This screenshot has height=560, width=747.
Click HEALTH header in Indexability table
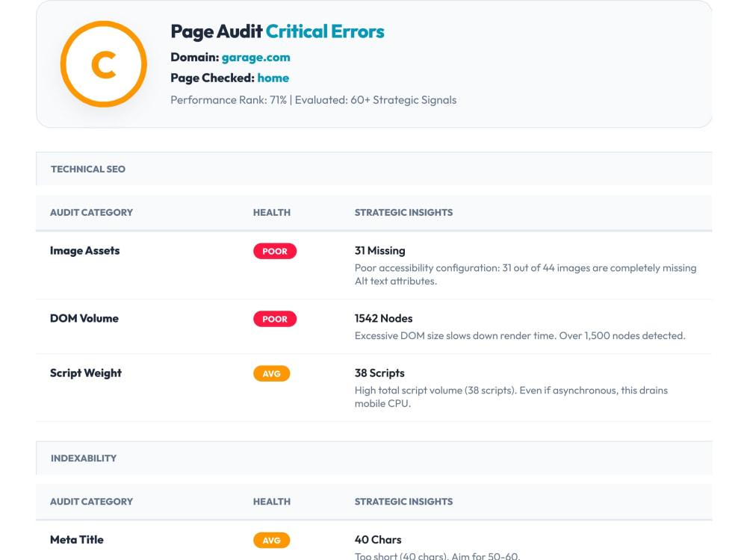click(x=272, y=502)
